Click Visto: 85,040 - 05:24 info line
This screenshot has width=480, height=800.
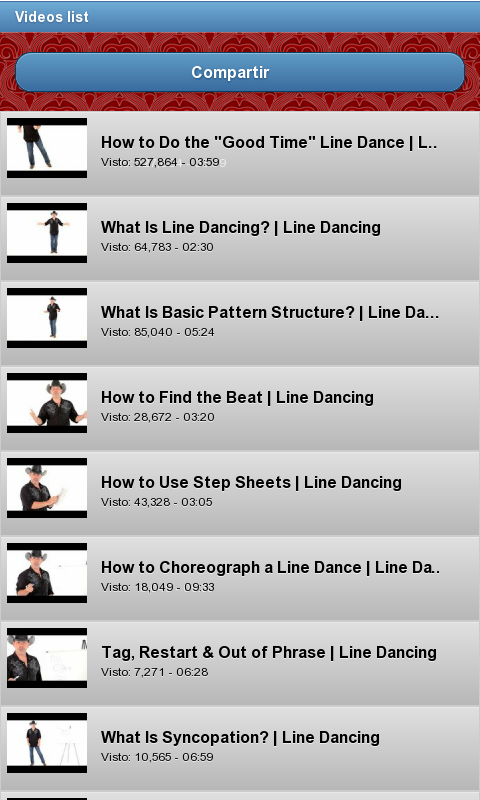click(x=158, y=332)
